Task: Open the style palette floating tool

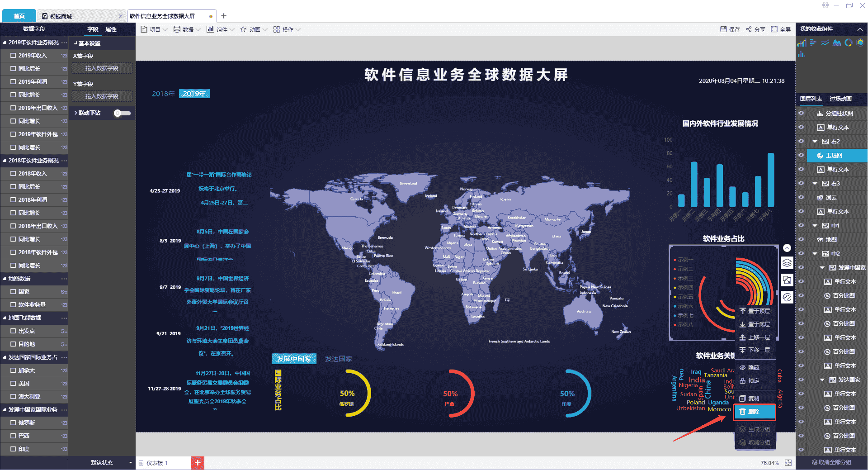Action: click(787, 297)
